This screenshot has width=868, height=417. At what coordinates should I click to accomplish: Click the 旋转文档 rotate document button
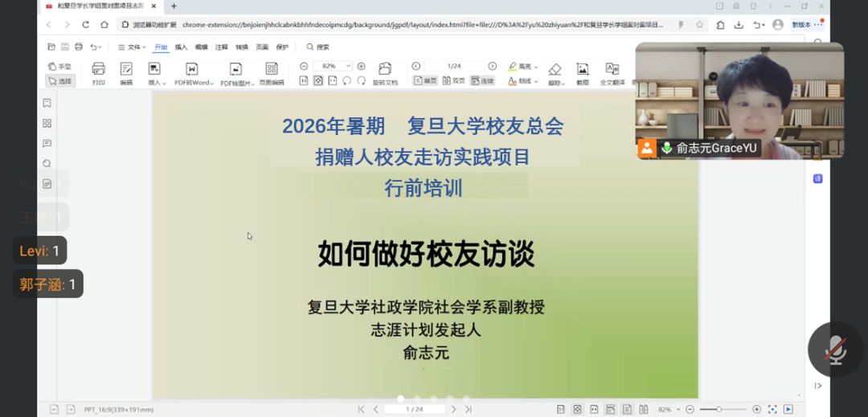click(385, 74)
